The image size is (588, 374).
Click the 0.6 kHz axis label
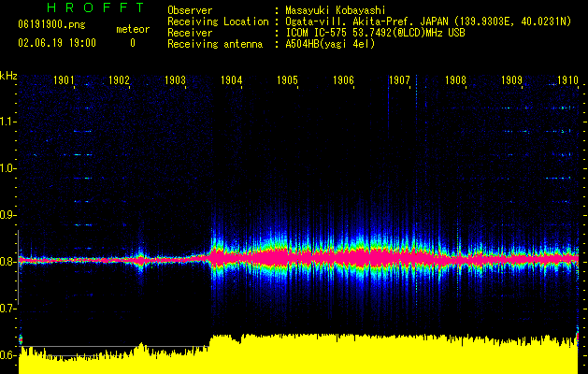click(x=8, y=355)
